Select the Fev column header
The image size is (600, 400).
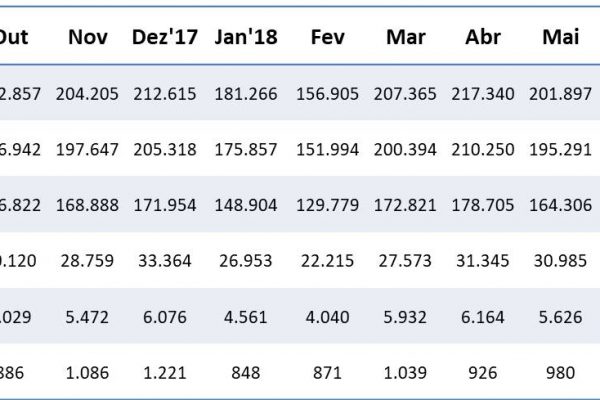tap(327, 37)
